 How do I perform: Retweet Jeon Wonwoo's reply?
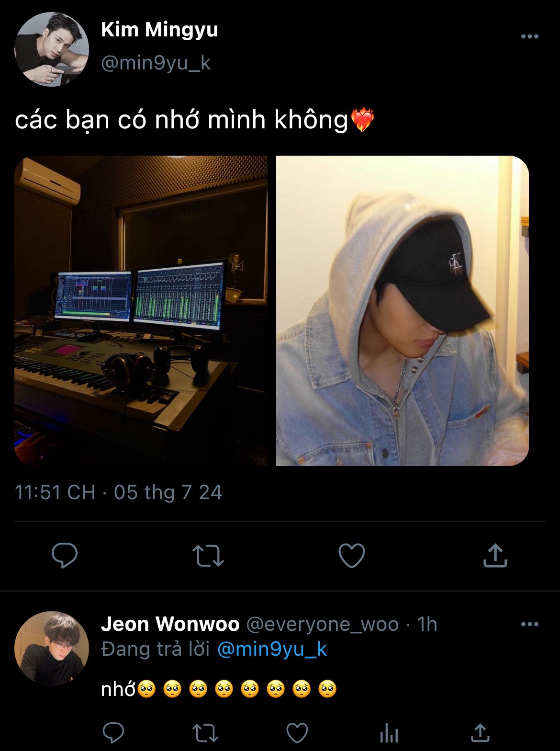point(205,733)
